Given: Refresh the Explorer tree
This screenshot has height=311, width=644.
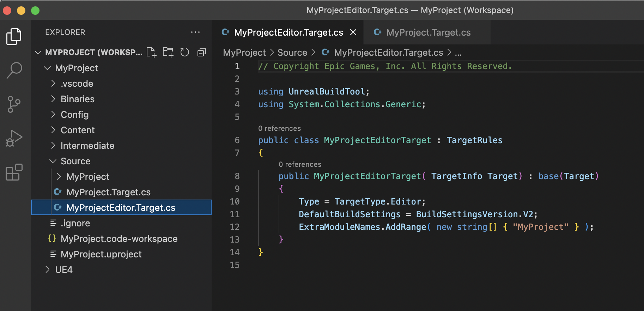Looking at the screenshot, I should (185, 52).
